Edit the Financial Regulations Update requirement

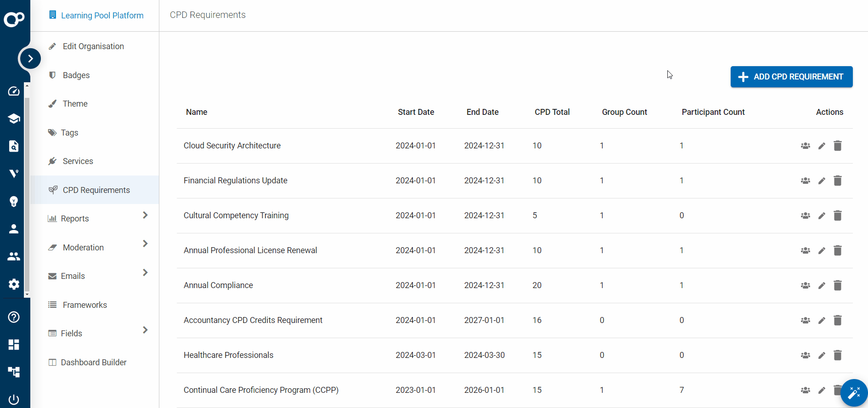822,181
